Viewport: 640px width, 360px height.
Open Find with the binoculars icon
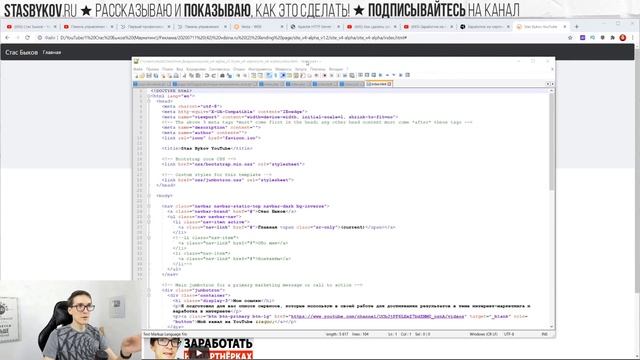(222, 76)
